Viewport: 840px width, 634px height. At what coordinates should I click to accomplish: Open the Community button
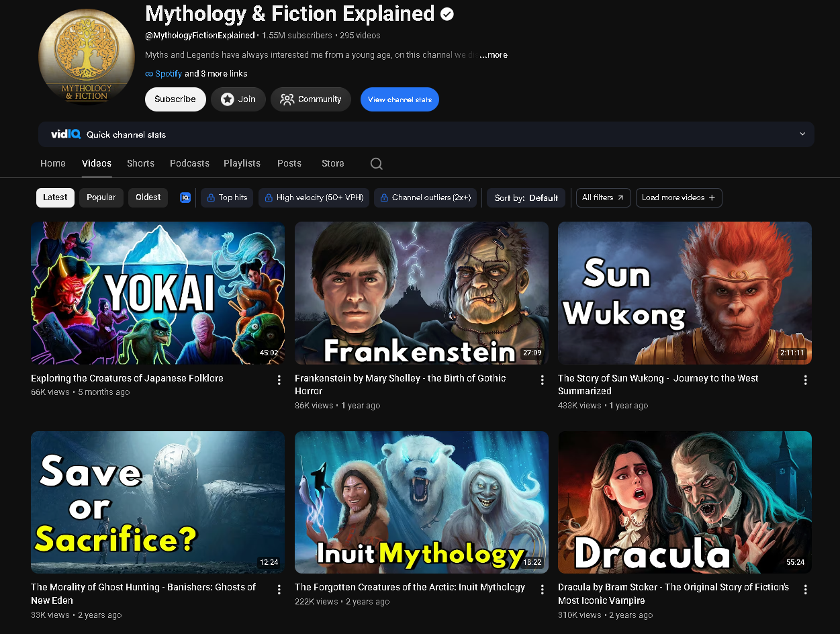[311, 99]
